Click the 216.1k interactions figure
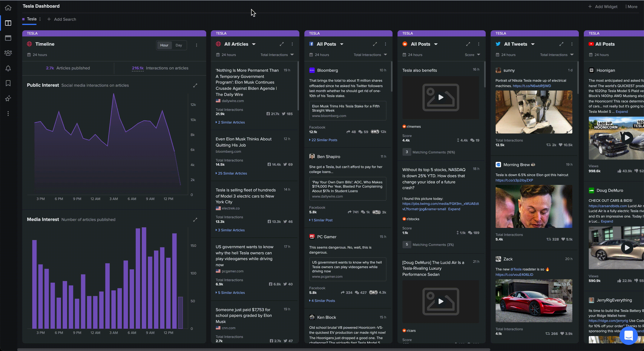 click(x=138, y=68)
